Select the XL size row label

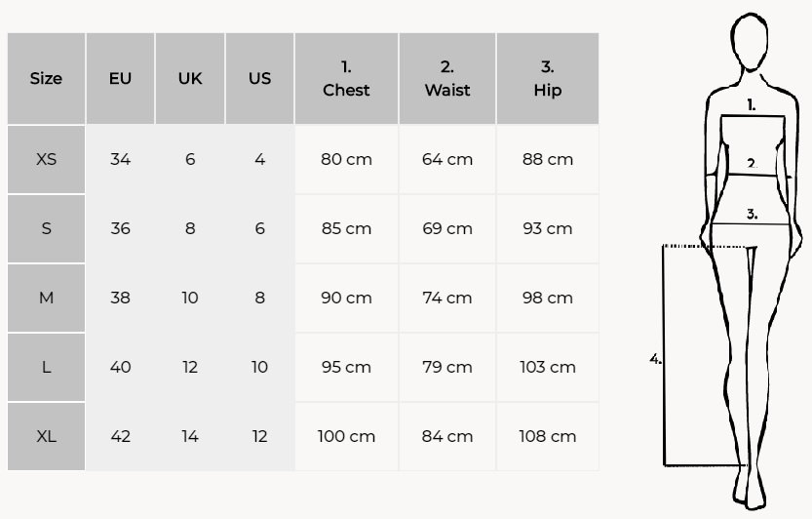coord(46,436)
